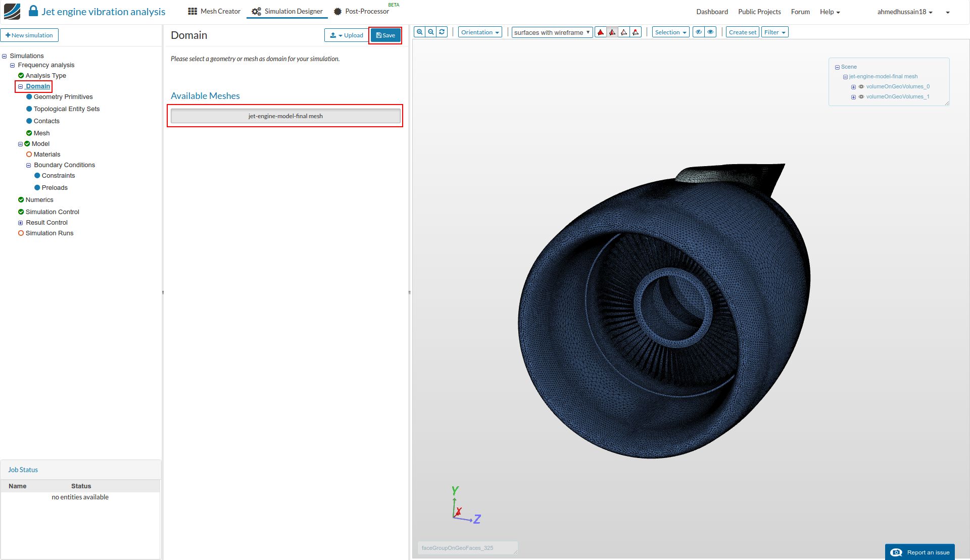
Task: Toggle visibility of volumeOnGeoVolumes_1
Action: [x=861, y=97]
